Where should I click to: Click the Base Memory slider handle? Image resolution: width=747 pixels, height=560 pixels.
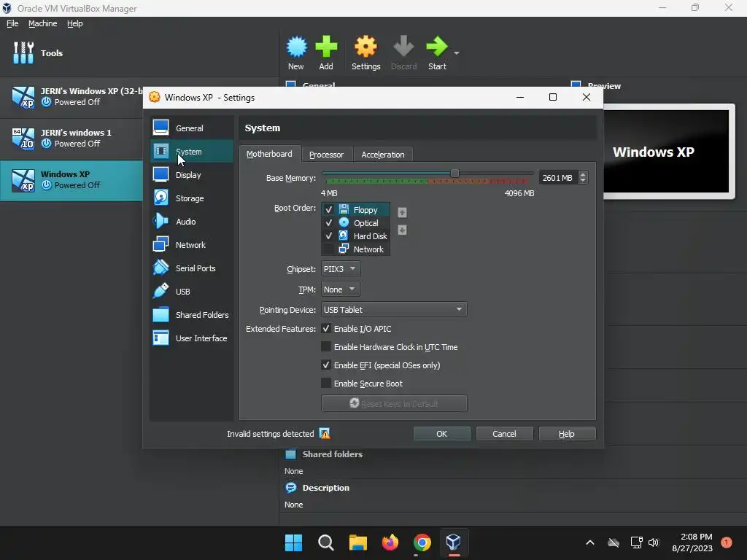click(454, 174)
